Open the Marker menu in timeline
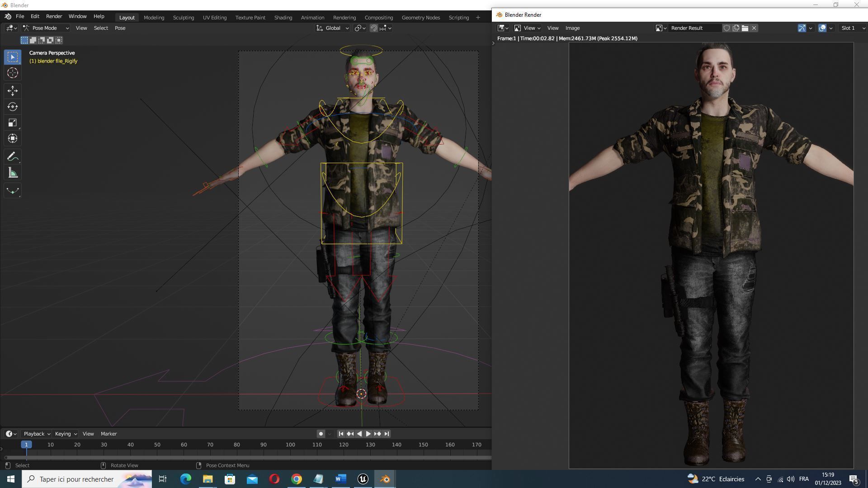The image size is (868, 488). pyautogui.click(x=108, y=434)
